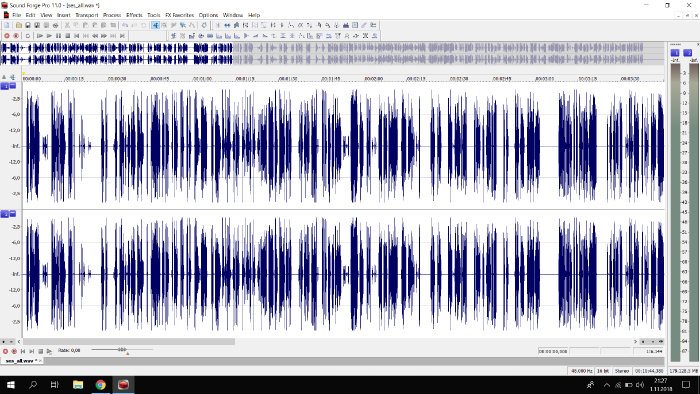Open the Process menu
This screenshot has width=700, height=394.
pos(112,15)
